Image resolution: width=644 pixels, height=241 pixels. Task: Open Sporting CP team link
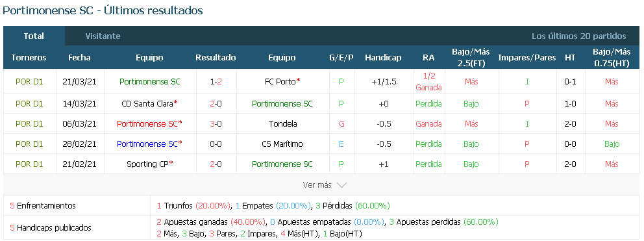pyautogui.click(x=147, y=164)
